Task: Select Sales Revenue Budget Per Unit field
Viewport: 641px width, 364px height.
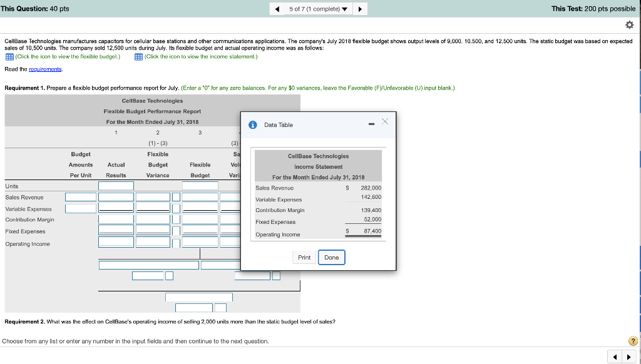Action: pos(81,197)
